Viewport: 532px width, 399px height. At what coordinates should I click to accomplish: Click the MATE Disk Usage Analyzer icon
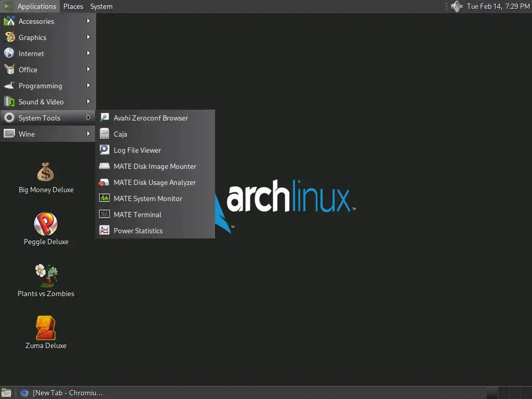[x=104, y=182]
